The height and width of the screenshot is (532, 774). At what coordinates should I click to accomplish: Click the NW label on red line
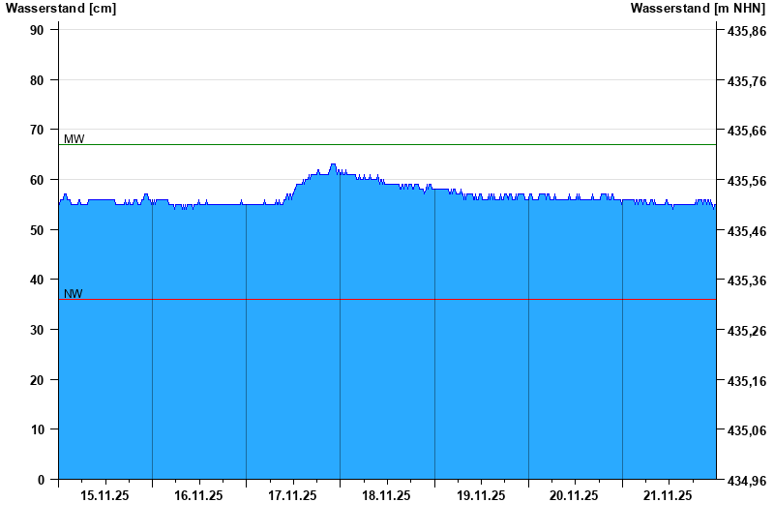(x=74, y=294)
